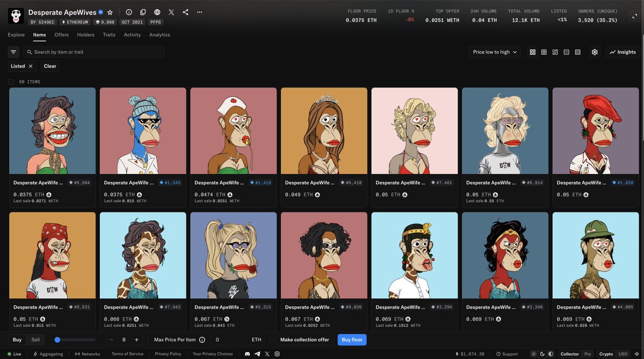Open the Instagram icon in the footer
The width and height of the screenshot is (644, 359).
277,354
